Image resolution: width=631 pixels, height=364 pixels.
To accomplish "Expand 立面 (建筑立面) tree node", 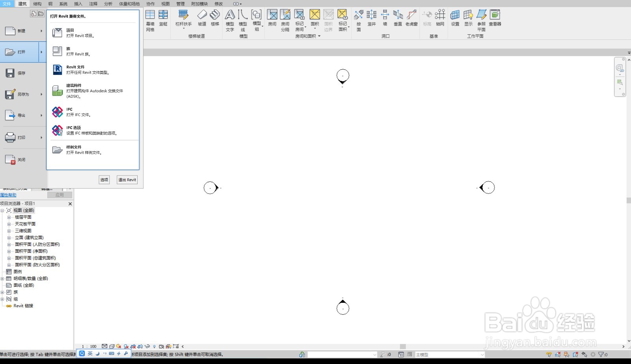I will (x=9, y=237).
